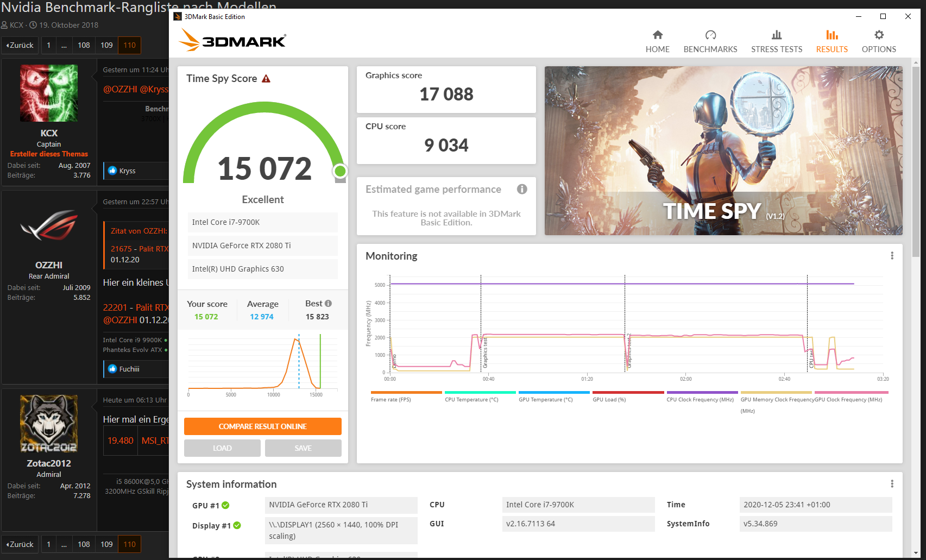Click the clock icon by 19. Oktober 2018
926x560 pixels.
[x=33, y=25]
